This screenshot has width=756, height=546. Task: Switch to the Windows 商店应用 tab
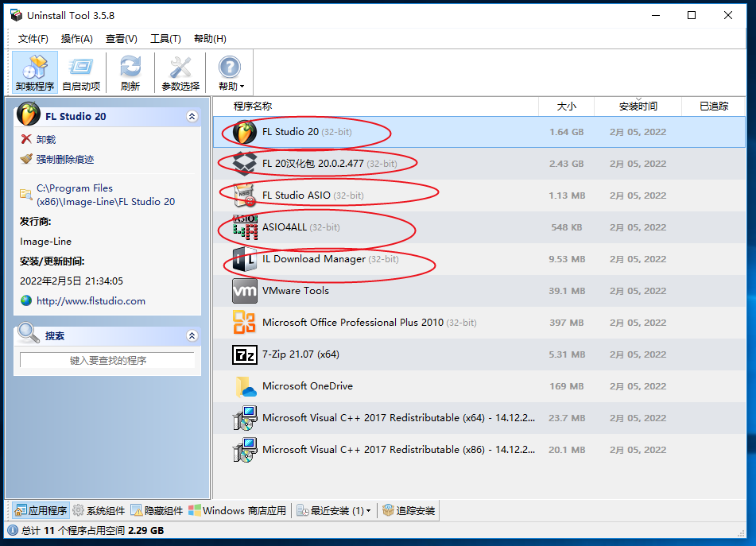pyautogui.click(x=238, y=510)
